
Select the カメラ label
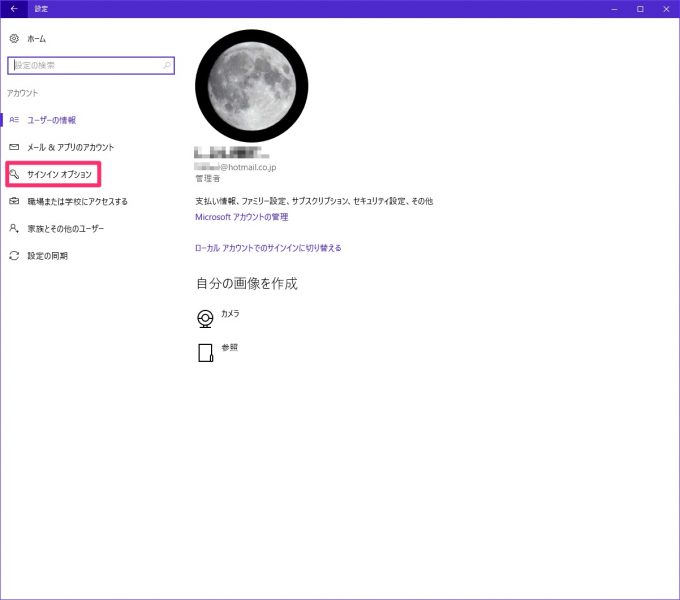[230, 313]
